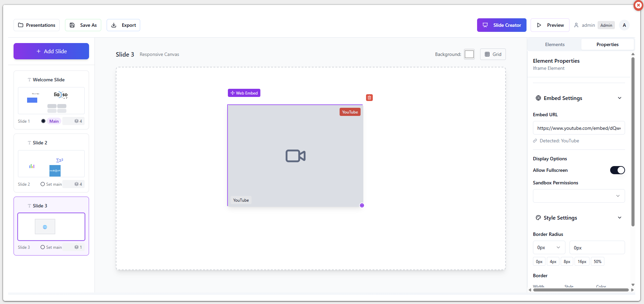Disable the Allow Fullscreen switch
This screenshot has height=304, width=644.
[x=617, y=170]
